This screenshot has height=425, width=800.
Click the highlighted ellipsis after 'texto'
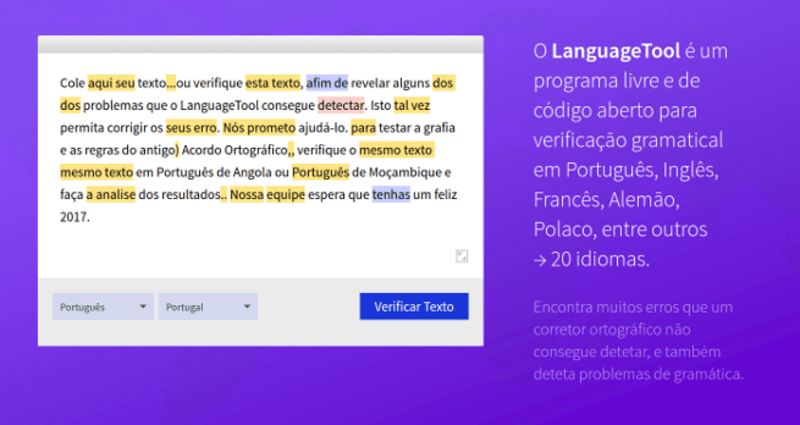(171, 84)
